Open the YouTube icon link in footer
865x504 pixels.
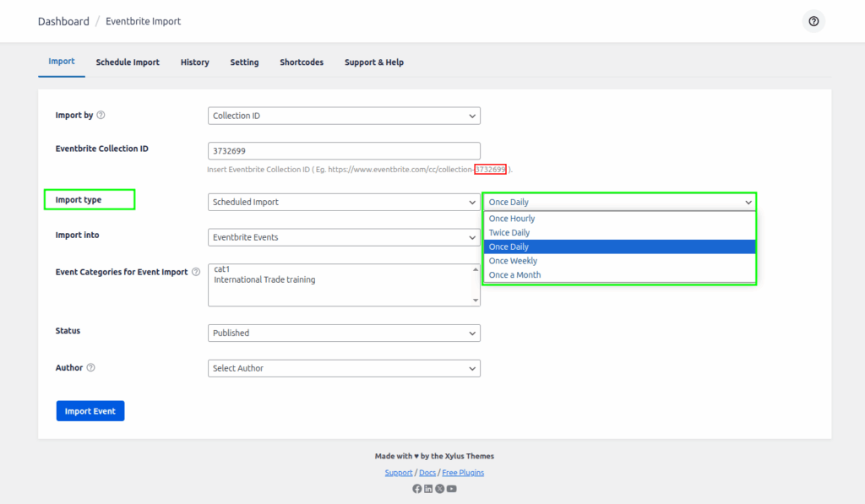[451, 489]
